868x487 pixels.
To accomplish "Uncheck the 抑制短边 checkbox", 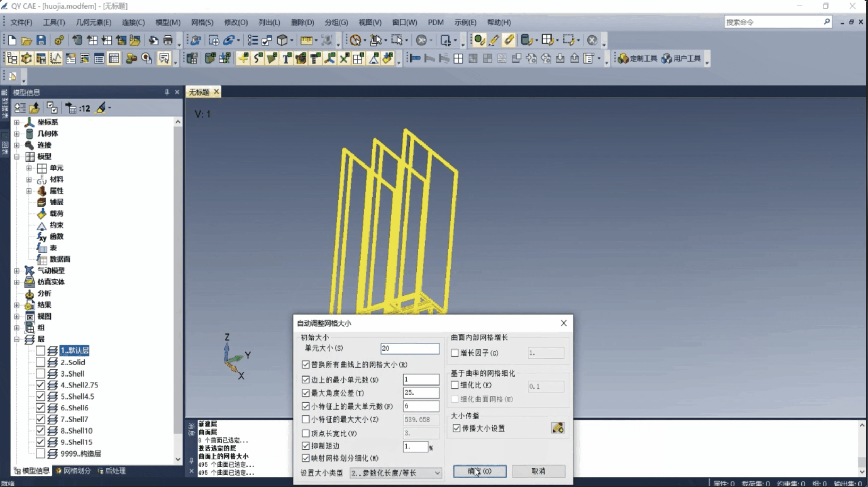I will (305, 446).
